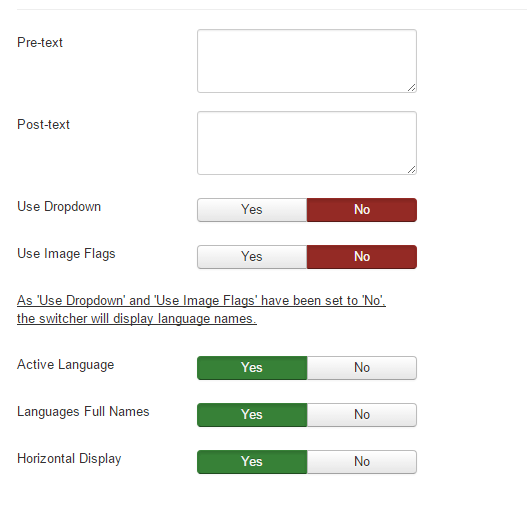527x525 pixels.
Task: Select Yes for Languages Full Names
Action: (x=252, y=415)
